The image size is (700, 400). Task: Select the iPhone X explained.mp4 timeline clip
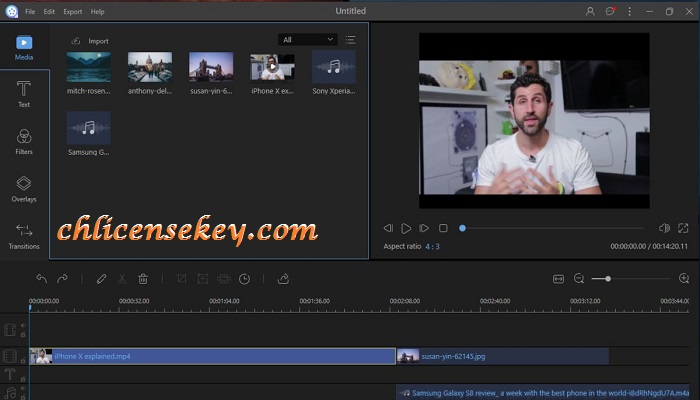point(212,356)
